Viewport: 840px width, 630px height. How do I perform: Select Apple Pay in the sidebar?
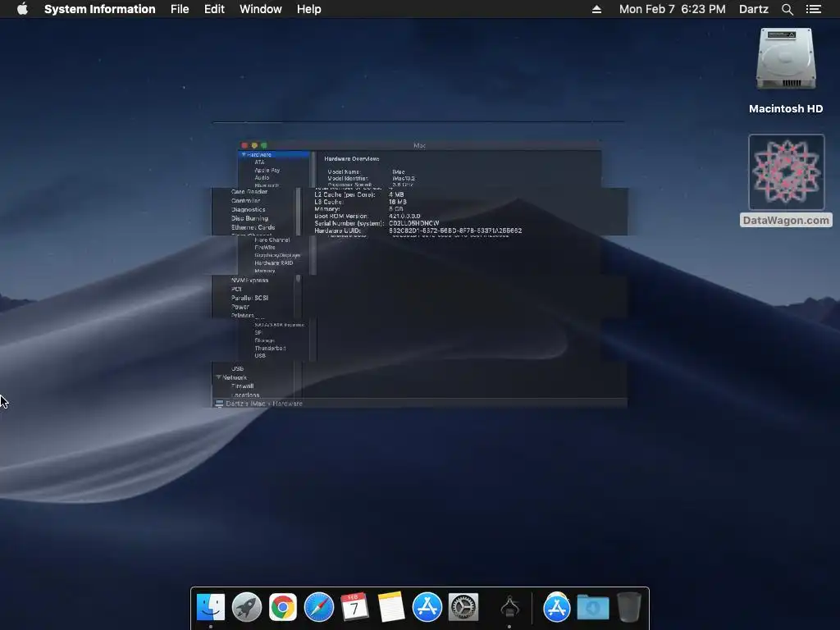coord(267,170)
